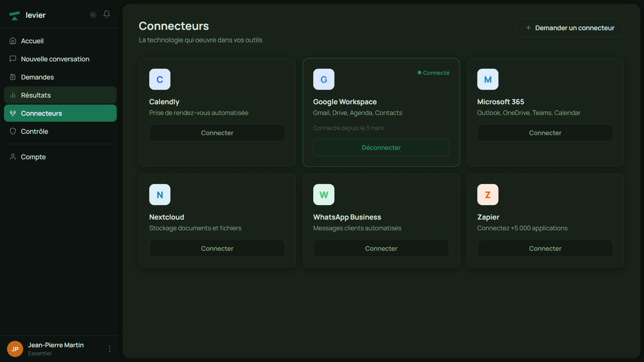This screenshot has width=644, height=362.
Task: Open the Demandes section
Action: 60,77
